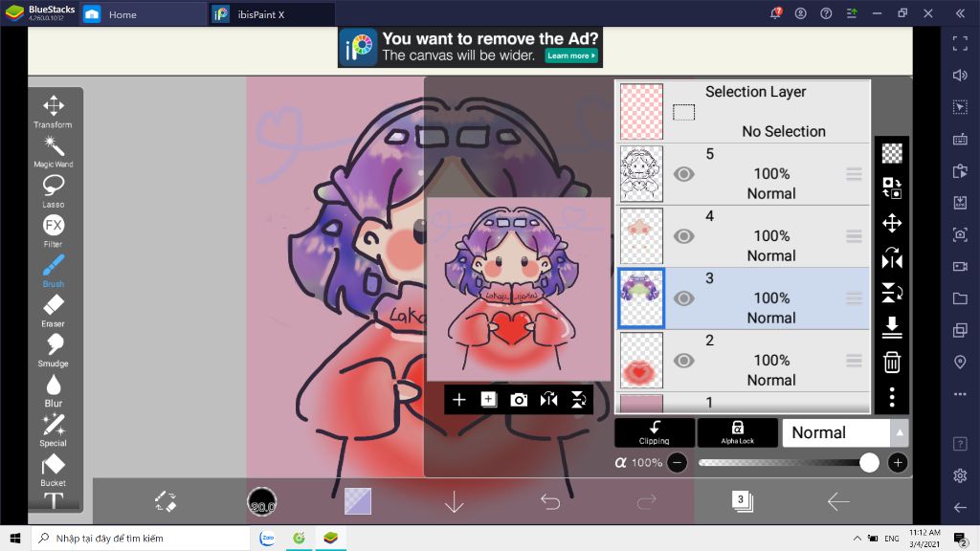Select the Eraser tool
980x551 pixels.
pos(54,311)
